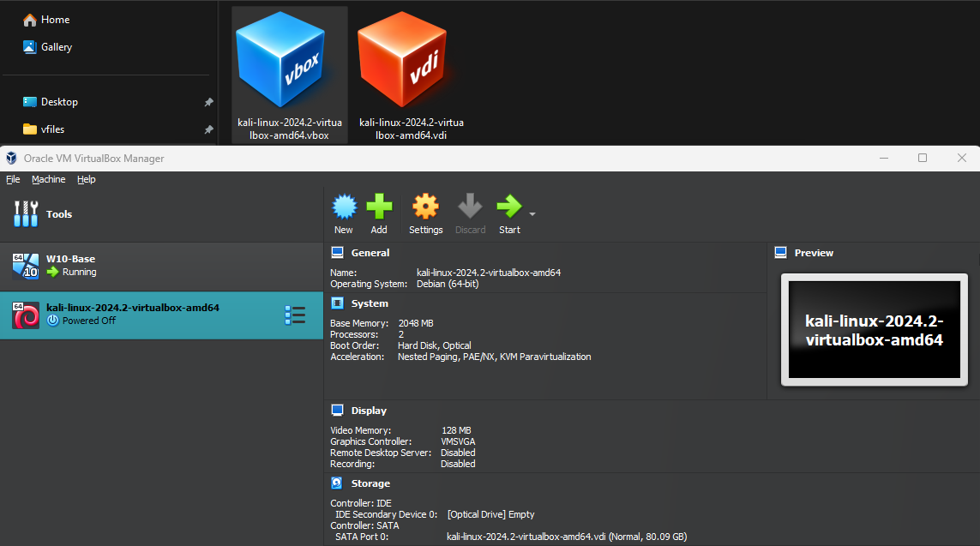Click the System section chip icon
Viewport: 980px width, 546px height.
[338, 303]
